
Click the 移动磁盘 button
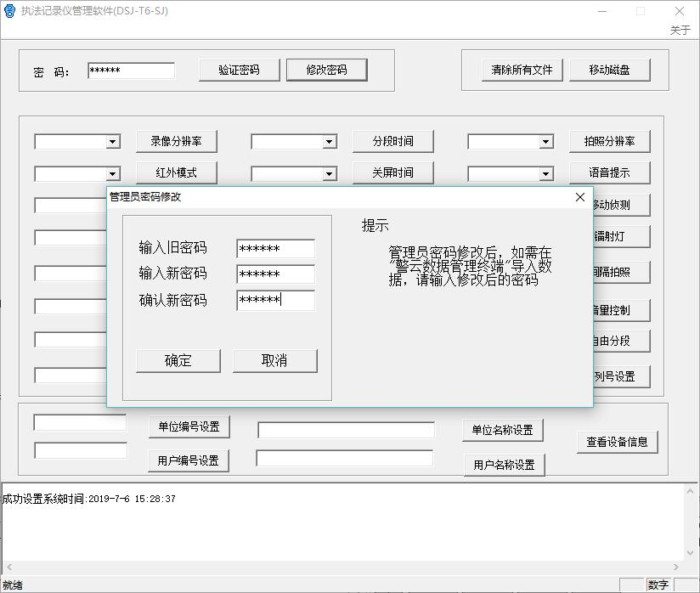click(x=609, y=70)
